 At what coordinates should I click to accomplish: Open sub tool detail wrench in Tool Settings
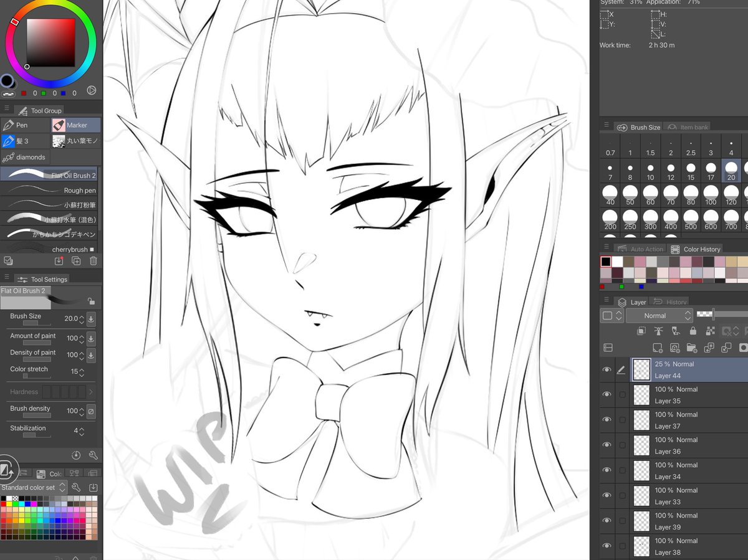tap(93, 455)
